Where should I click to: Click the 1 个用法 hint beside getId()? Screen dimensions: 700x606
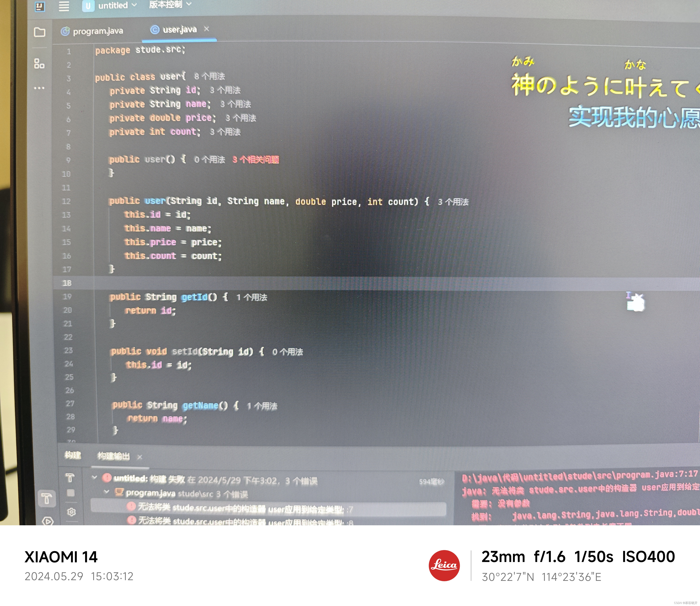(252, 297)
